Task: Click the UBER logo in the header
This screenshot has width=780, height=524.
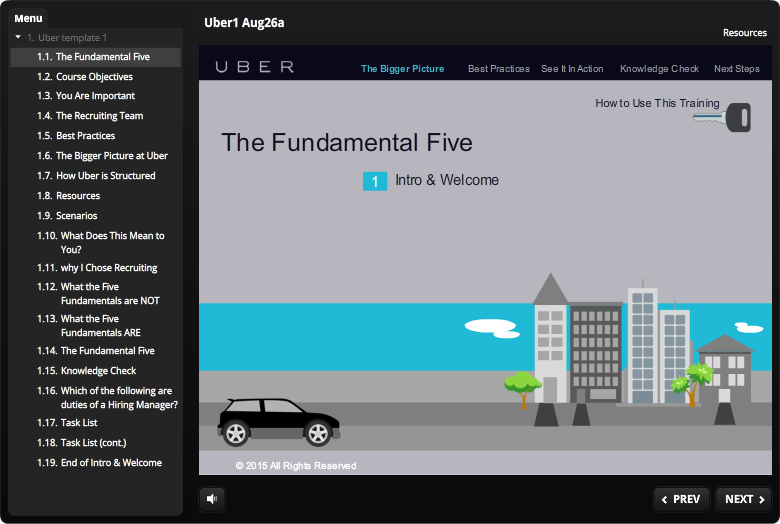Action: click(255, 67)
